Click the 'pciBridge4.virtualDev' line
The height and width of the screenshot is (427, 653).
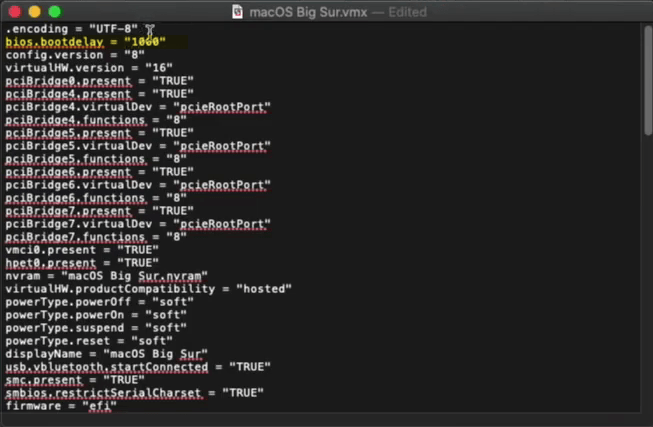pos(138,107)
